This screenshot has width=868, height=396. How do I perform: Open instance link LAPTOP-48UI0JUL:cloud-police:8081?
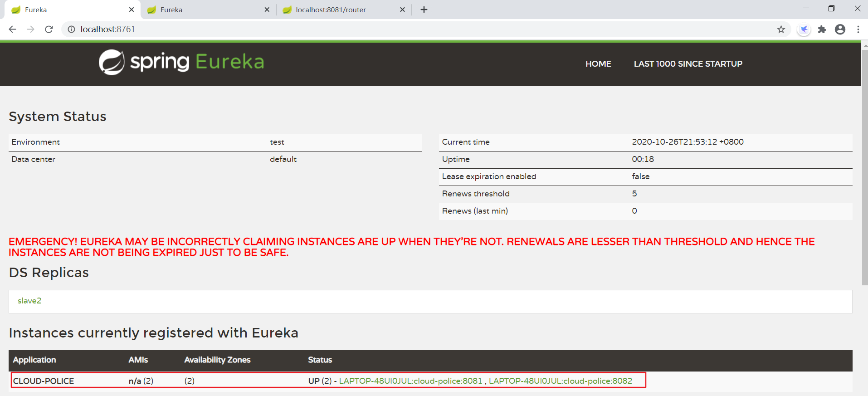click(x=410, y=381)
